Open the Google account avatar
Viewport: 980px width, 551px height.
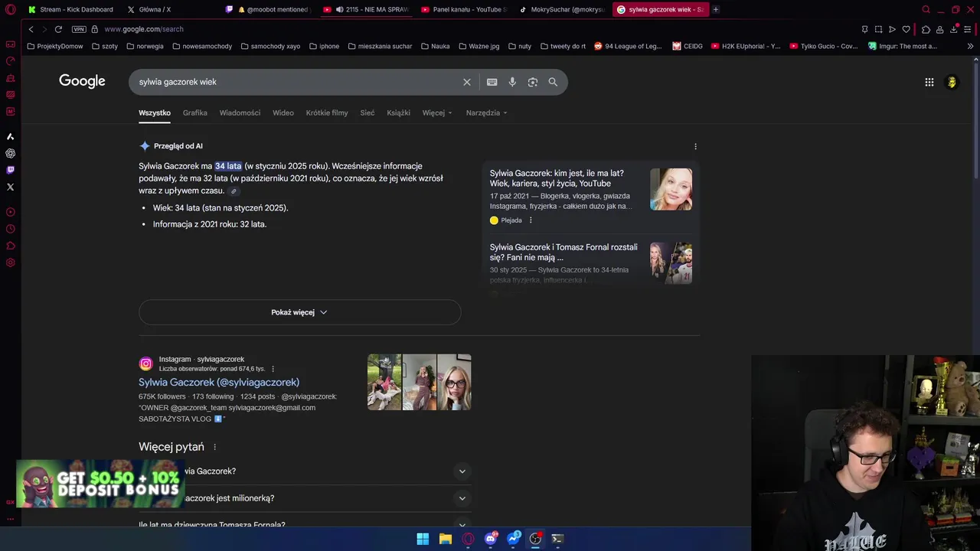tap(952, 82)
